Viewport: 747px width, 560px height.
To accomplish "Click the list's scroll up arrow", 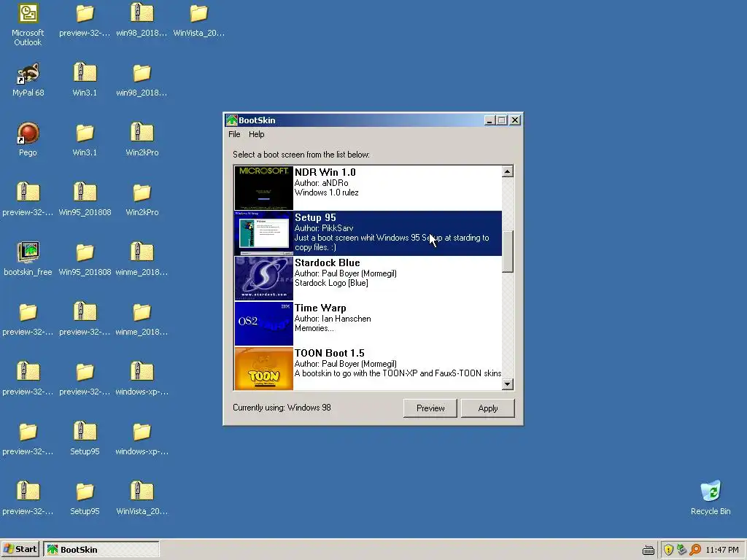I will [508, 171].
